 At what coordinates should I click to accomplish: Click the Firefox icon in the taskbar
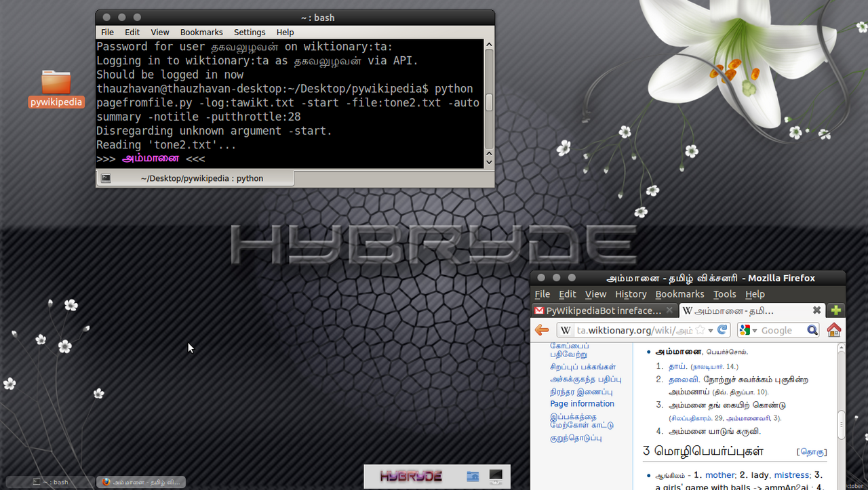106,482
